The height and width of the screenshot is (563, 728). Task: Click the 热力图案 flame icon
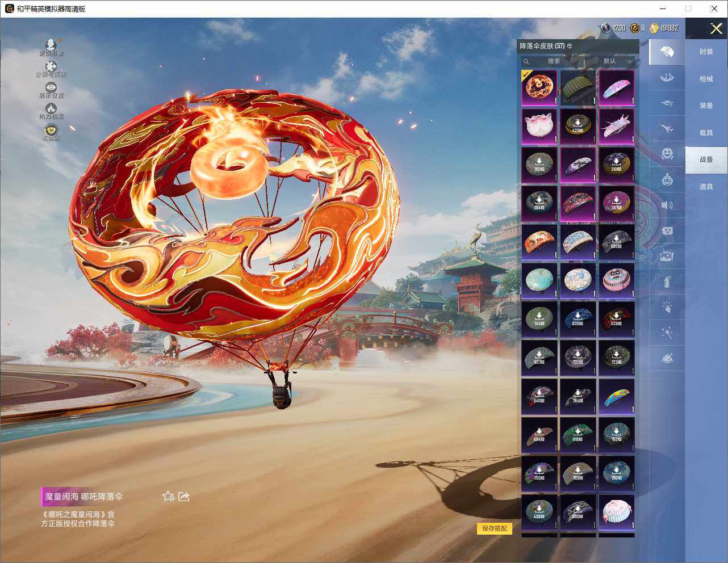click(51, 109)
